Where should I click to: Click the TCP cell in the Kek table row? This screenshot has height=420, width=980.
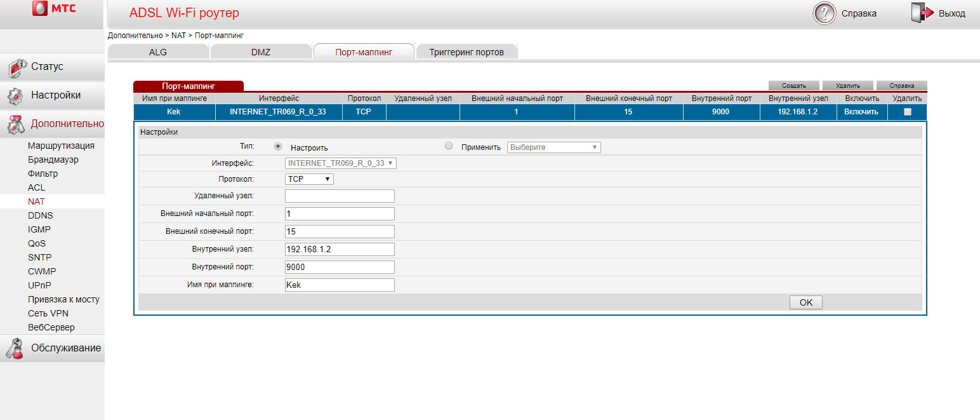coord(364,112)
